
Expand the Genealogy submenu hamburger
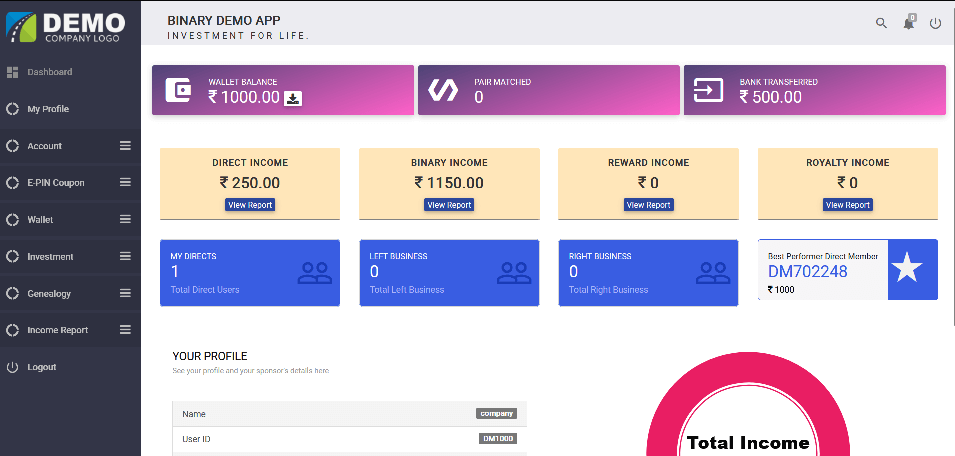click(x=125, y=293)
